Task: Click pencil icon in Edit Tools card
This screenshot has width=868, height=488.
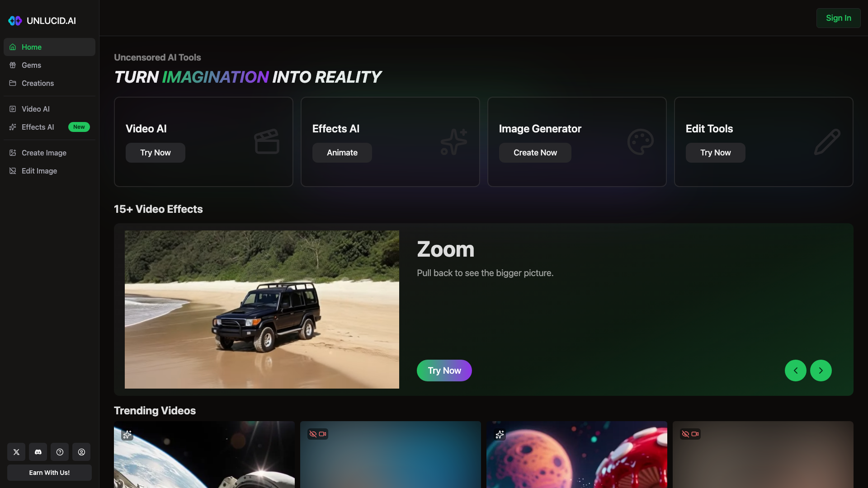Action: click(x=827, y=142)
